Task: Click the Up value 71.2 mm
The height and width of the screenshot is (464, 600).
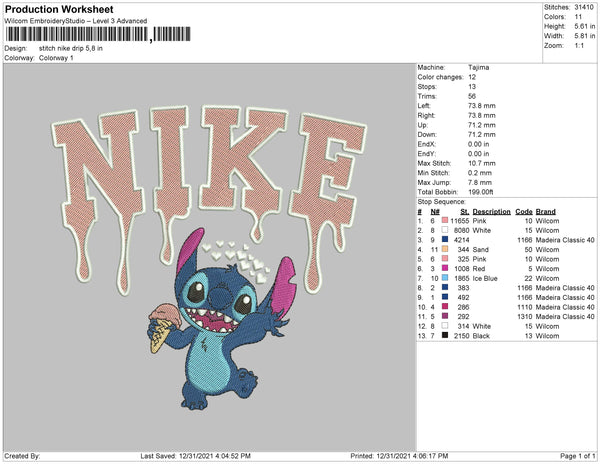Action: coord(481,125)
